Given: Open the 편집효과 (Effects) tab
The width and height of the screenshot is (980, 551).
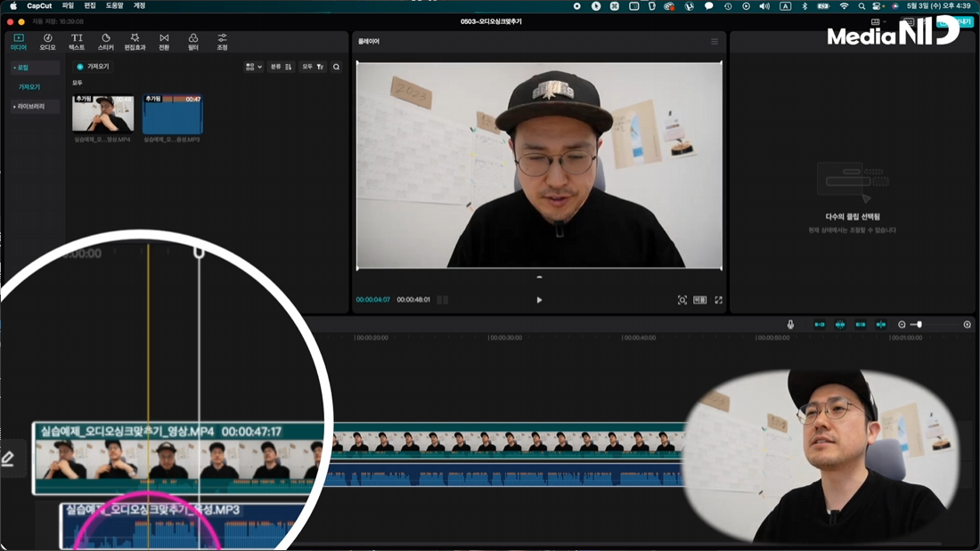Looking at the screenshot, I should click(x=135, y=42).
